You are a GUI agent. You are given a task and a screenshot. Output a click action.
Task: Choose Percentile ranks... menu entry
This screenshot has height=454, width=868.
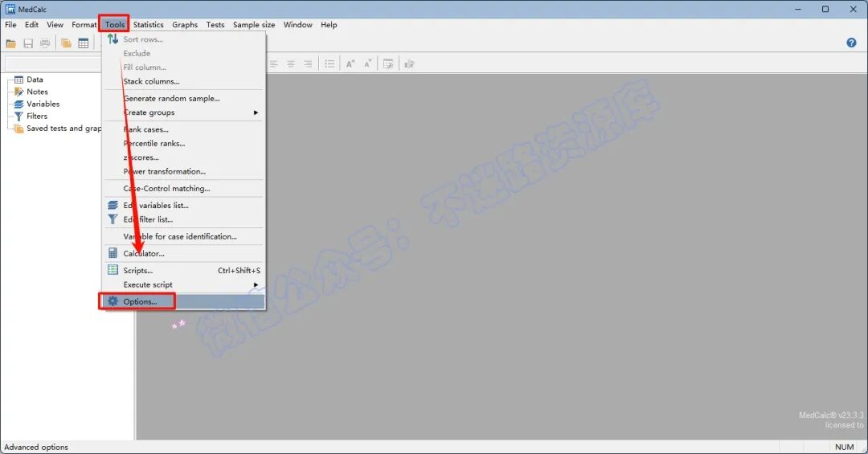(183, 143)
